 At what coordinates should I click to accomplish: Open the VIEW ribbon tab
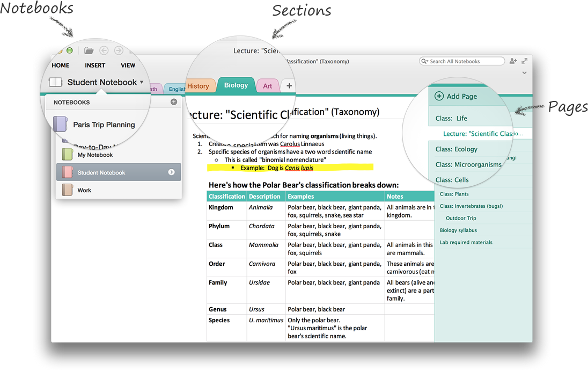tap(128, 66)
